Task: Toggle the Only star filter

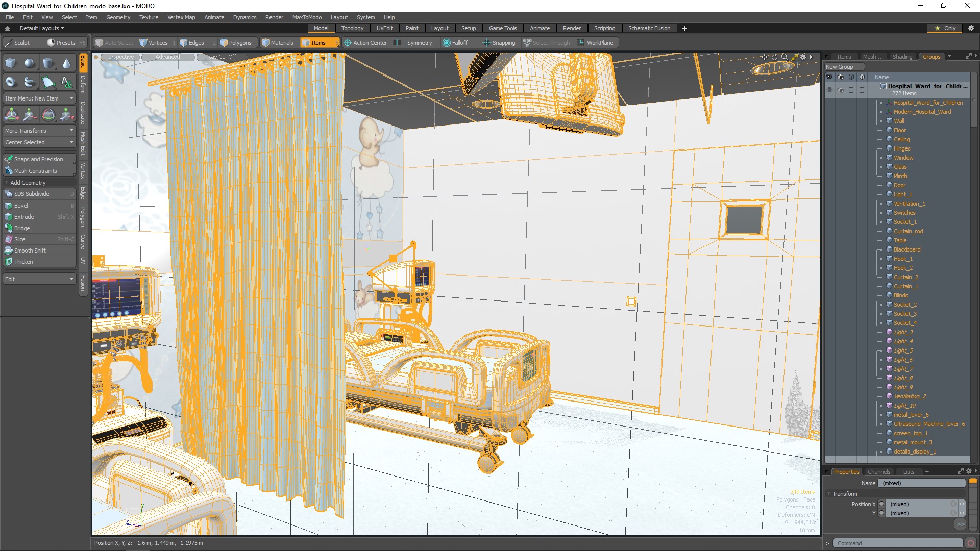Action: point(945,28)
